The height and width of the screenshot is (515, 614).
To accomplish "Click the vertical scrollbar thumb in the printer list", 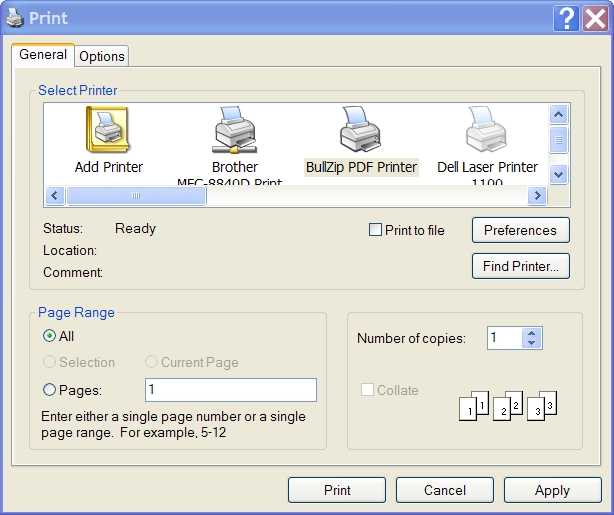I will point(559,140).
